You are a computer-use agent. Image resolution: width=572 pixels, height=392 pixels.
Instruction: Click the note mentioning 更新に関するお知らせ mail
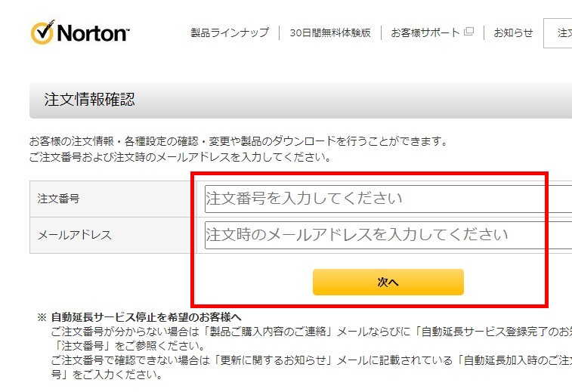tap(311, 360)
